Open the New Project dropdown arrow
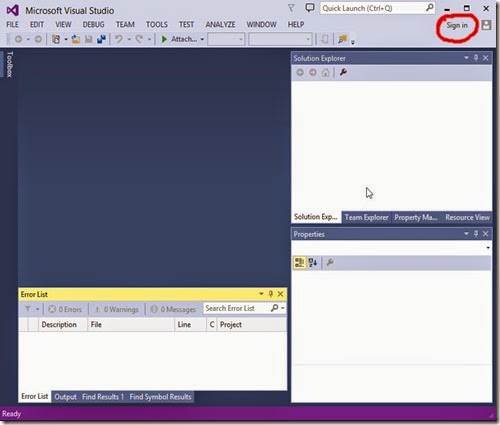Screen dimensions: 500x425 pyautogui.click(x=66, y=39)
